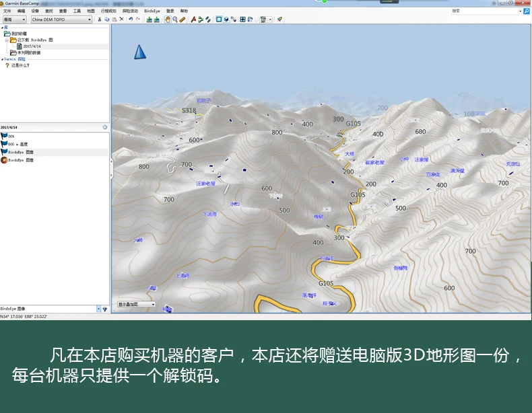Click the blue 3D compass arrow on map

coord(140,52)
